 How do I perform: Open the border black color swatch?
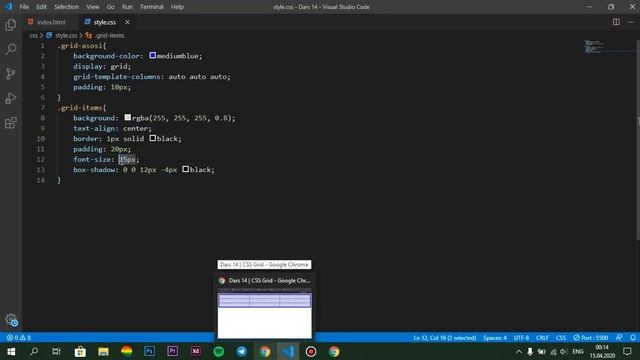coord(153,138)
